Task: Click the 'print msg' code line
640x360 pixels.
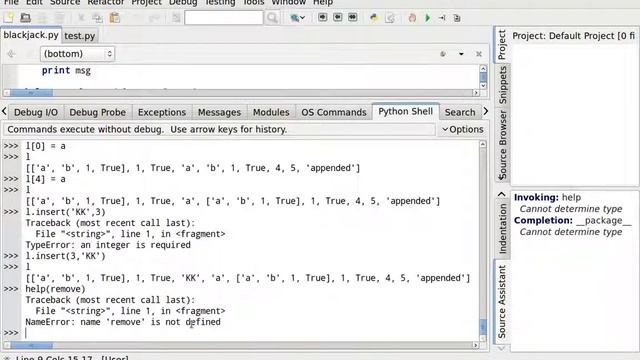Action: pos(66,71)
